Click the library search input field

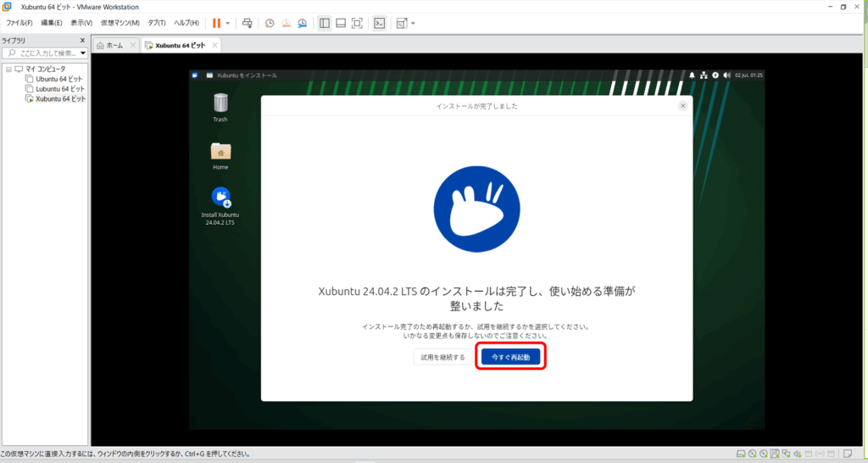click(47, 53)
